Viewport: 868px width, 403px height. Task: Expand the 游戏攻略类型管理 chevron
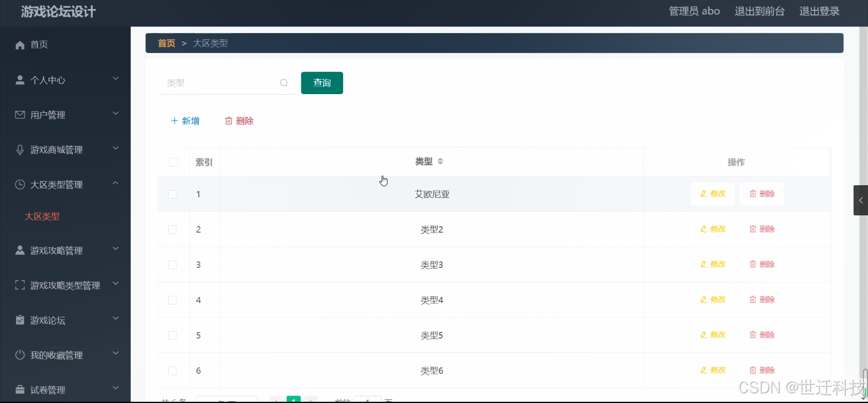point(116,284)
